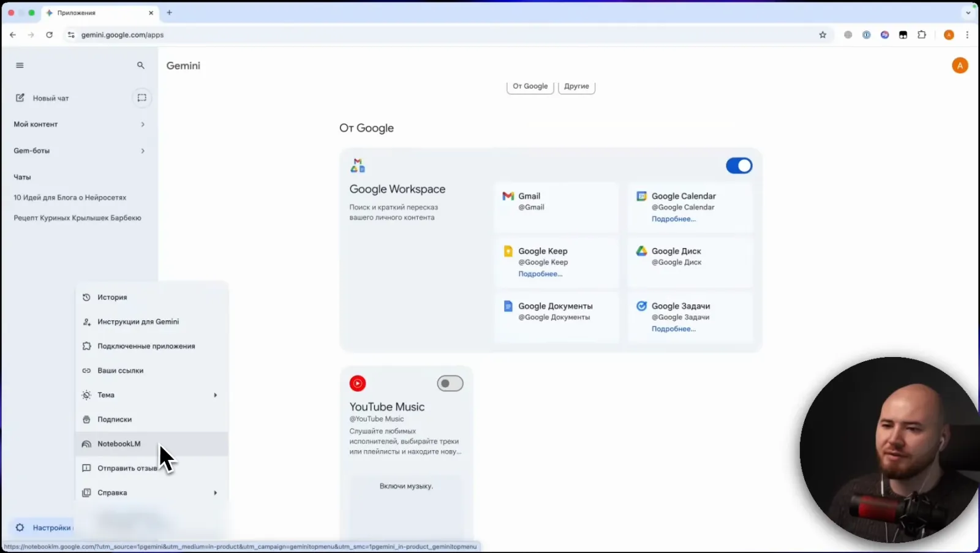Enable the YouTube Music toggle
Image resolution: width=980 pixels, height=553 pixels.
point(450,383)
